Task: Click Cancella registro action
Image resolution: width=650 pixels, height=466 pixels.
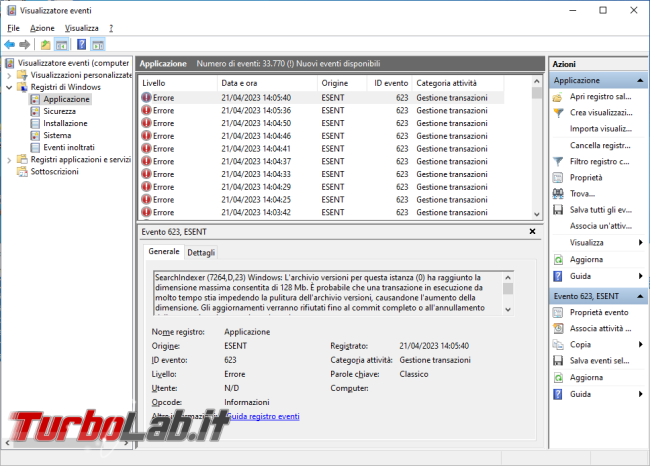Action: tap(600, 146)
